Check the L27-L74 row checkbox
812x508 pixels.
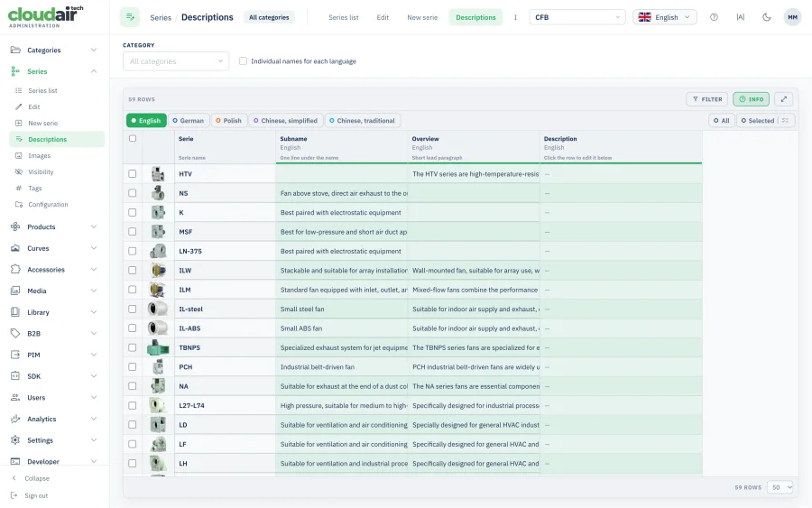[x=133, y=405]
